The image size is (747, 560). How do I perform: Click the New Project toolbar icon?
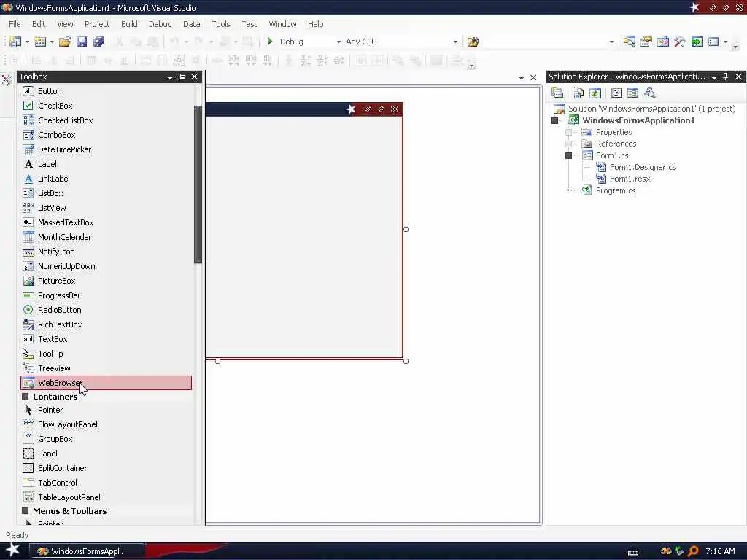pyautogui.click(x=15, y=42)
